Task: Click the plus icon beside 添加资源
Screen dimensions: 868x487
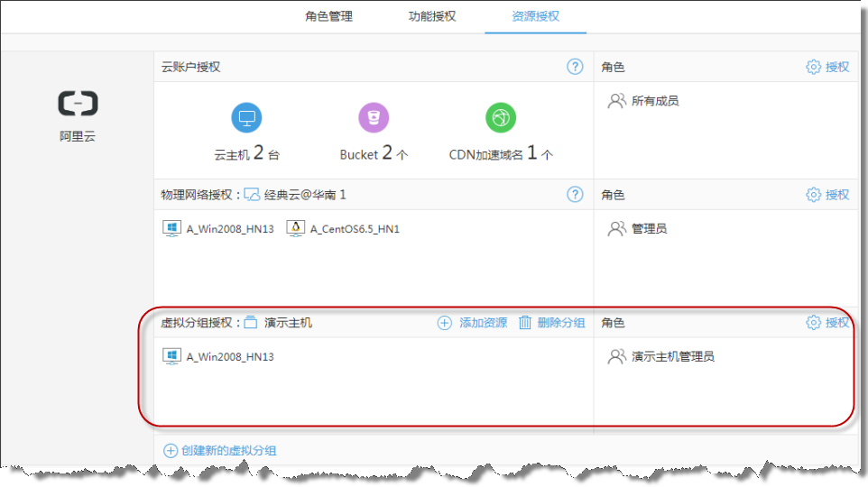Action: pyautogui.click(x=444, y=323)
